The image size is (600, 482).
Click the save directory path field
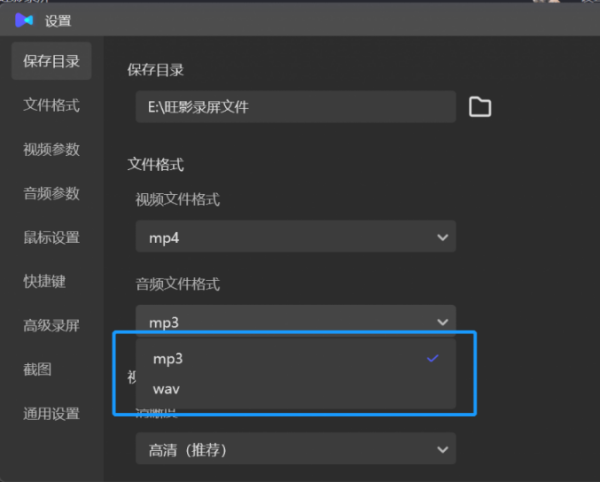tap(295, 107)
